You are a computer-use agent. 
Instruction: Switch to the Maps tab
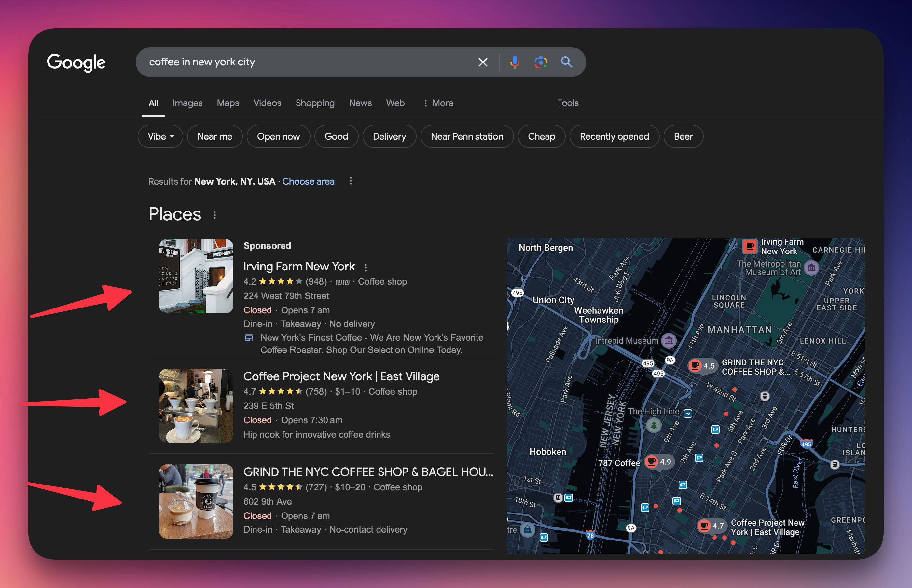click(x=228, y=103)
